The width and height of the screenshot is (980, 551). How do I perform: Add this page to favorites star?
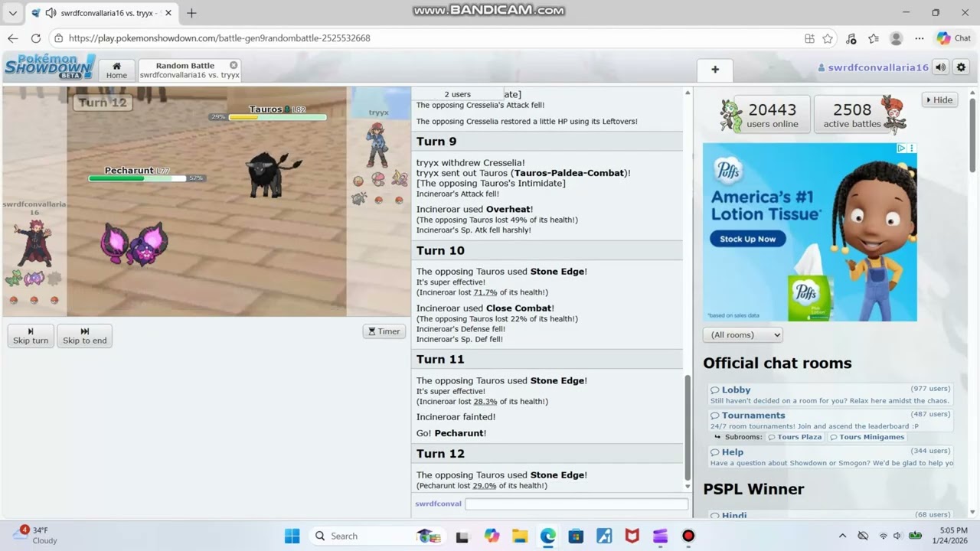pyautogui.click(x=828, y=38)
